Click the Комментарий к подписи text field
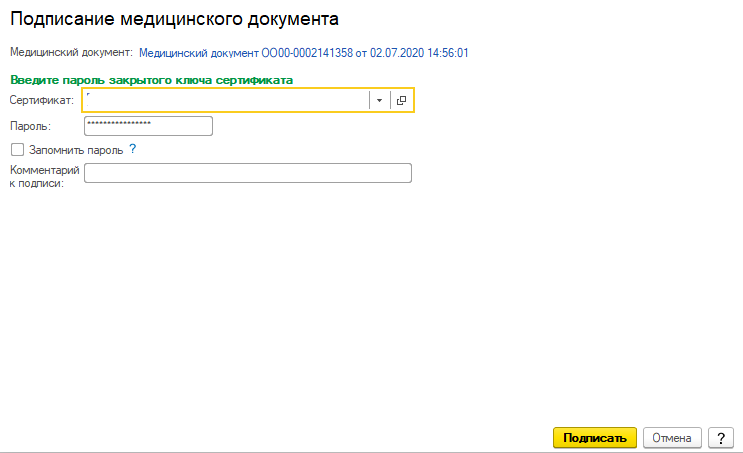Image resolution: width=743 pixels, height=453 pixels. tap(248, 174)
